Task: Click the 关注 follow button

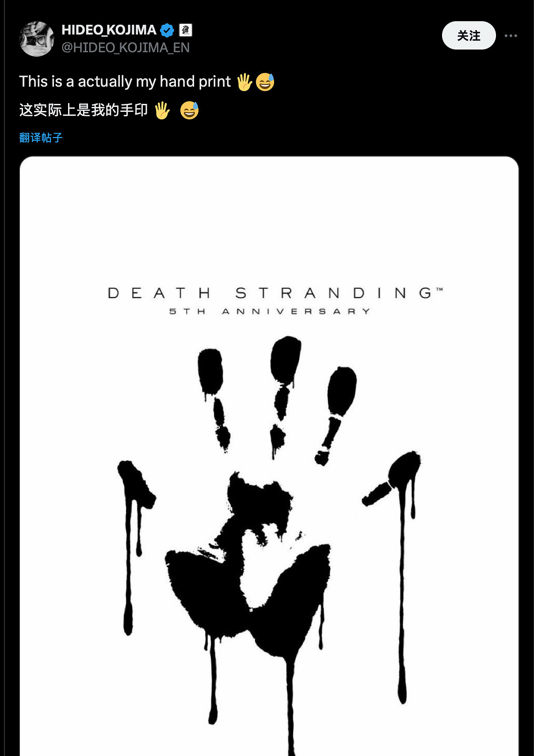Action: click(x=469, y=35)
